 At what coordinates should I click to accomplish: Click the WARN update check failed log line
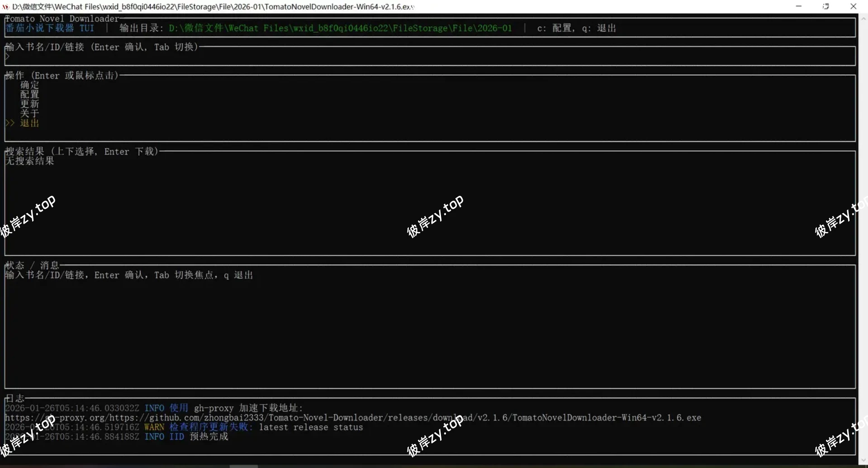(253, 427)
